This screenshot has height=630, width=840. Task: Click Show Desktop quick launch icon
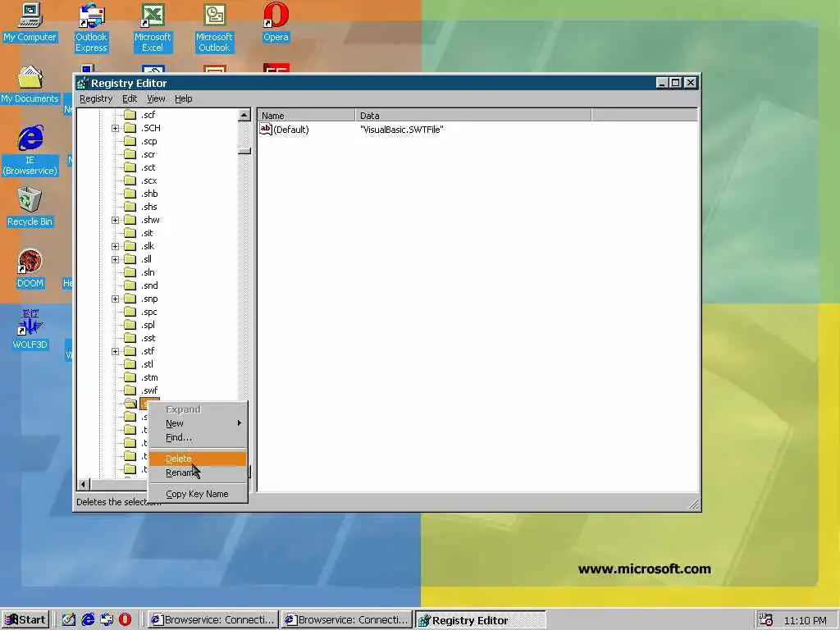[x=69, y=620]
